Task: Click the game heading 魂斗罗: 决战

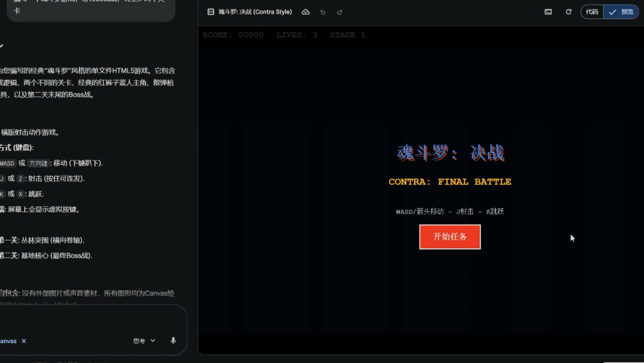Action: click(450, 153)
